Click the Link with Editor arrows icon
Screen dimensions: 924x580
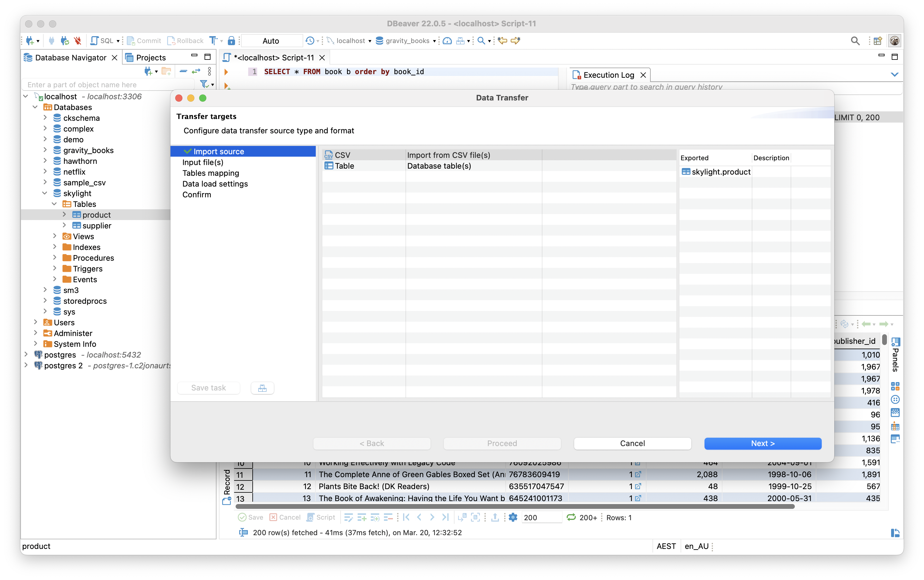[196, 71]
